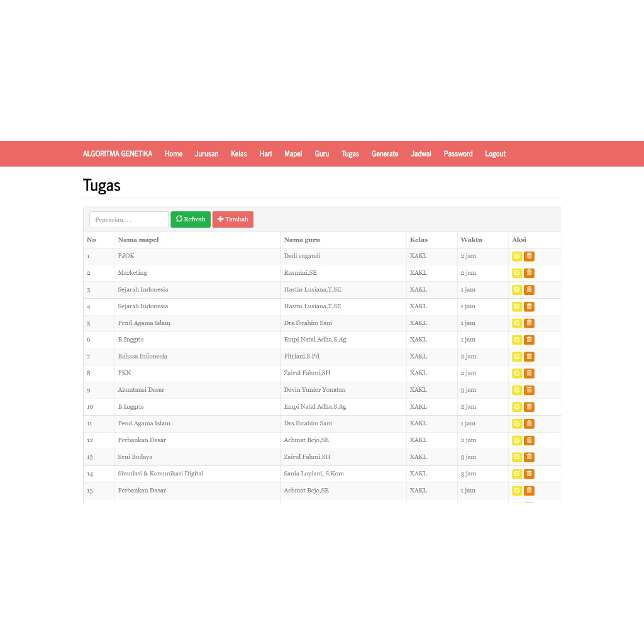Open the Kelas menu
The height and width of the screenshot is (644, 644).
tap(238, 153)
